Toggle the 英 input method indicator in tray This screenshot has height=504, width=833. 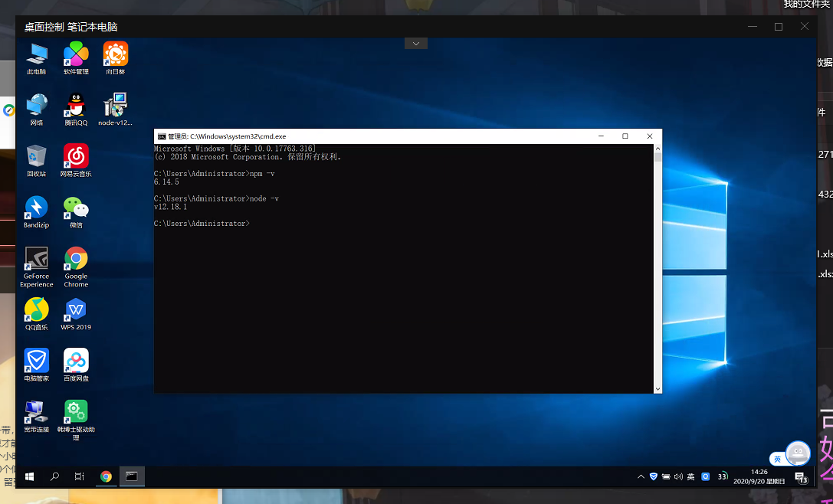tap(690, 476)
